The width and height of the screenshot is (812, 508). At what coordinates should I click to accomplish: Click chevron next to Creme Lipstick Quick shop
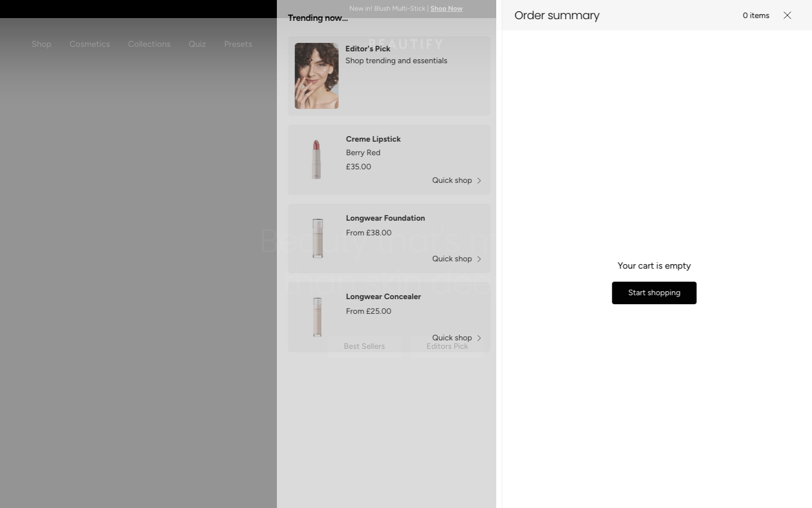tap(479, 181)
